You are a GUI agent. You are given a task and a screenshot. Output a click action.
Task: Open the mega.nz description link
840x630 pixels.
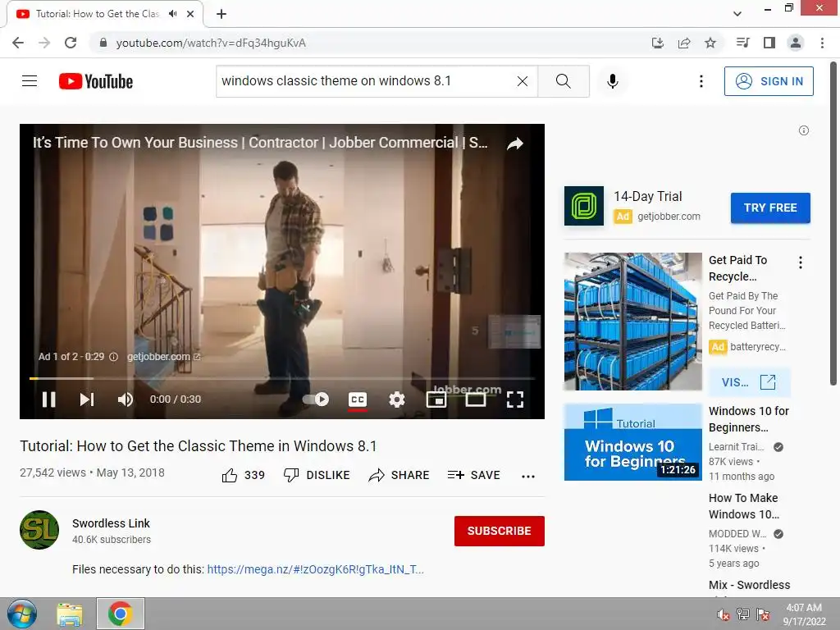tap(315, 569)
